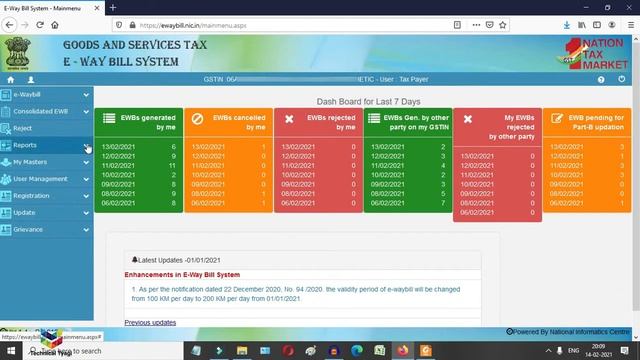The height and width of the screenshot is (360, 640).
Task: Open the My Masters menu item
Action: coord(47,162)
